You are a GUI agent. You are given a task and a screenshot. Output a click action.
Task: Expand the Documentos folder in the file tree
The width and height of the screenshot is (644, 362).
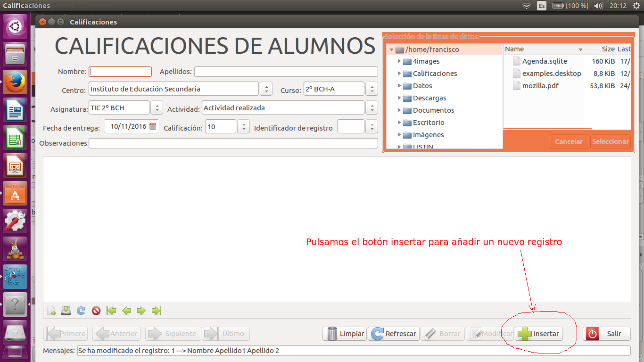399,110
